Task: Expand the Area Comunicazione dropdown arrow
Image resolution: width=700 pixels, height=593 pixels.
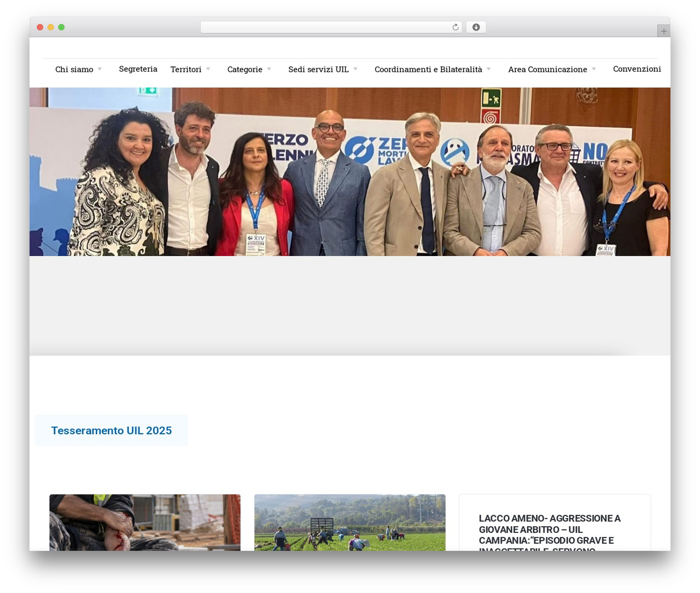Action: tap(594, 69)
